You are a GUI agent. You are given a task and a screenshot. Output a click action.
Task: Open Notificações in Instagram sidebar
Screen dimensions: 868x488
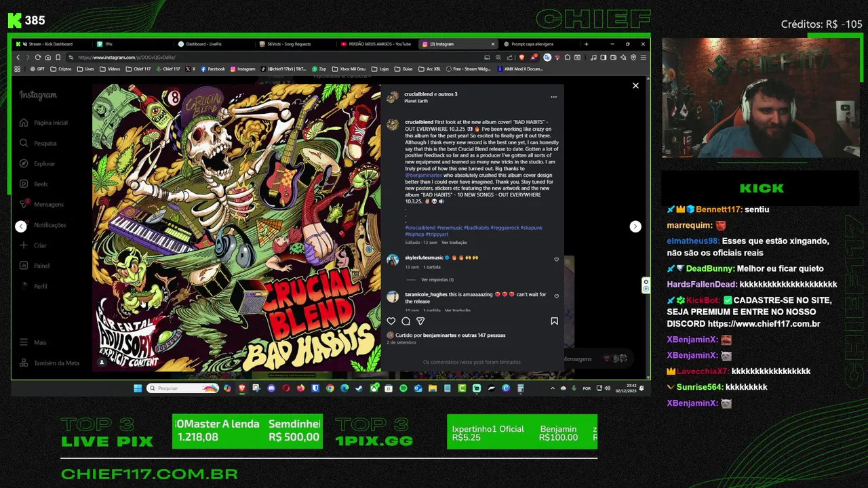(x=43, y=224)
